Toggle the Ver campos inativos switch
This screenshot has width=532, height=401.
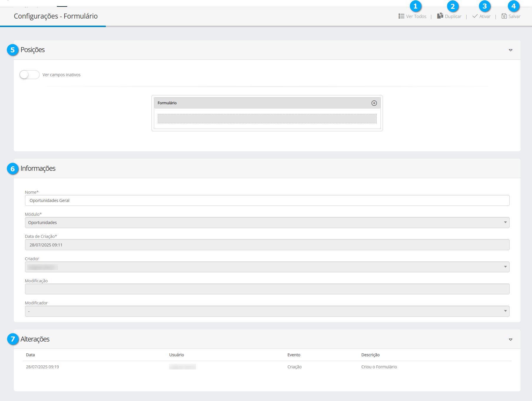29,75
